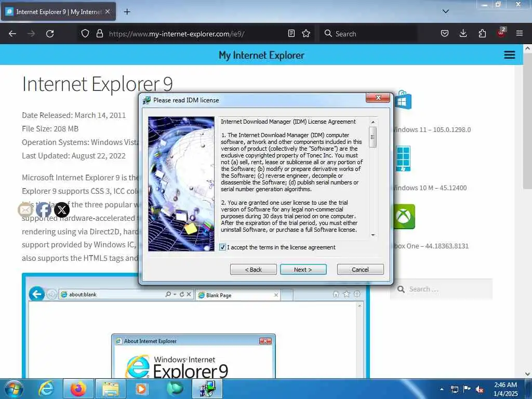Cancel the IDM license dialog
The height and width of the screenshot is (399, 532).
361,270
